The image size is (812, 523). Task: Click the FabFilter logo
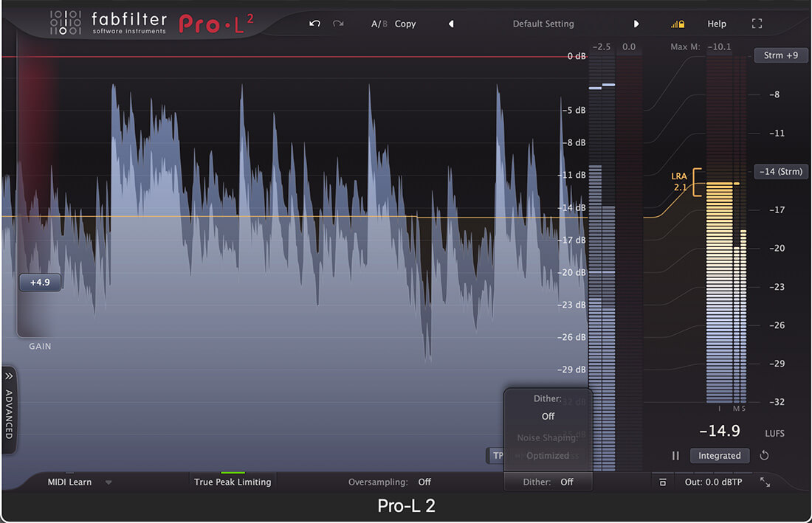pos(109,24)
